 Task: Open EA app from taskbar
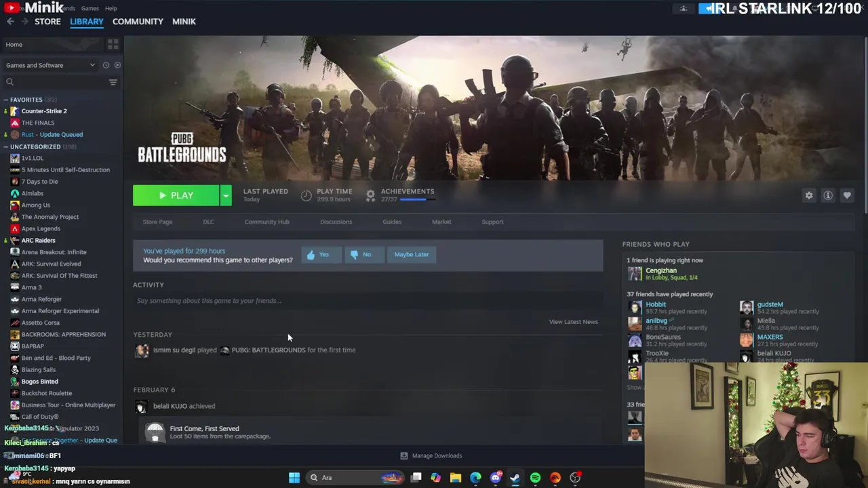click(555, 478)
